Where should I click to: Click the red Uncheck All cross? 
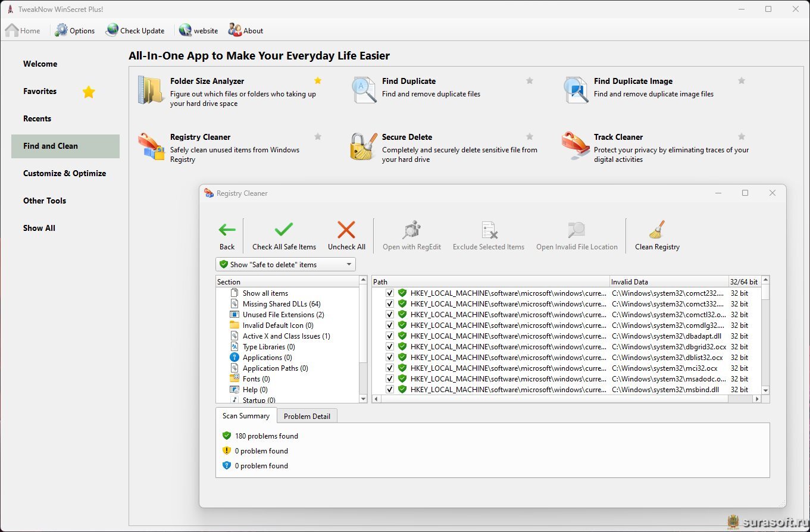point(346,230)
